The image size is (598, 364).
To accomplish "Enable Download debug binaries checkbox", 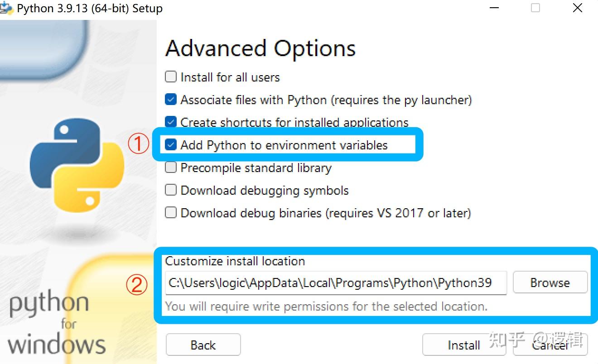I will (171, 213).
